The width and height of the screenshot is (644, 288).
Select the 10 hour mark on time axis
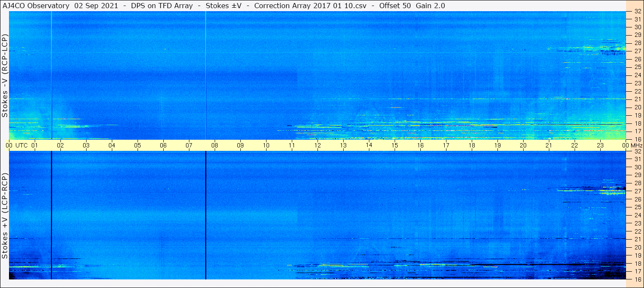pos(266,145)
